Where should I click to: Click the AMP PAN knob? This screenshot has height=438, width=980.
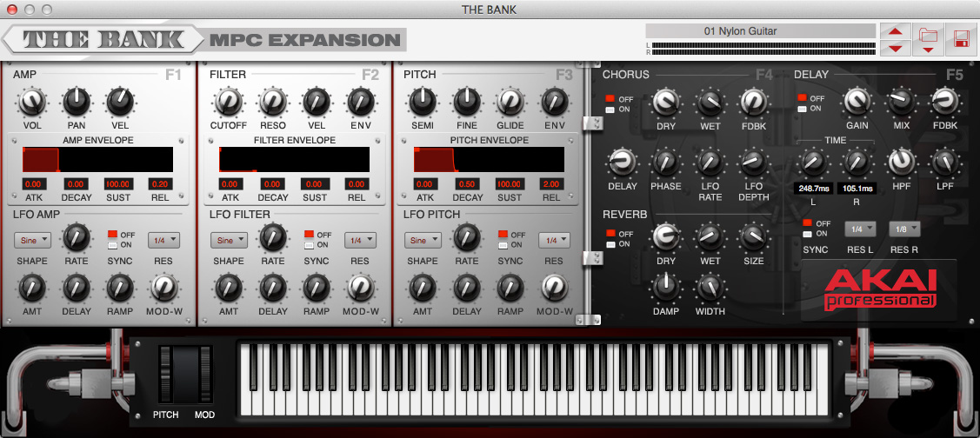77,102
